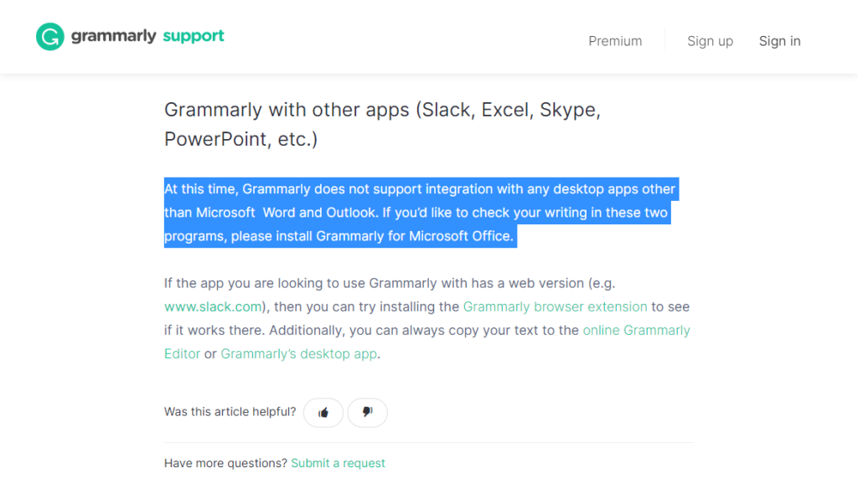Click the thumbs up helpful button
The width and height of the screenshot is (858, 504).
[323, 413]
